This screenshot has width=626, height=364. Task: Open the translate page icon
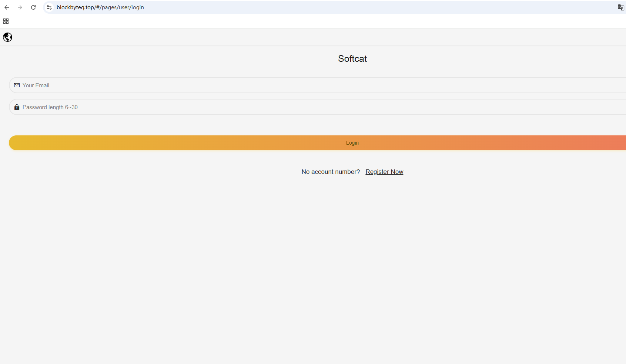pyautogui.click(x=621, y=7)
